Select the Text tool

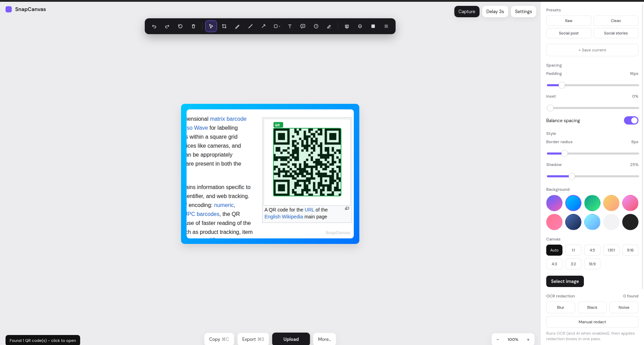(290, 26)
